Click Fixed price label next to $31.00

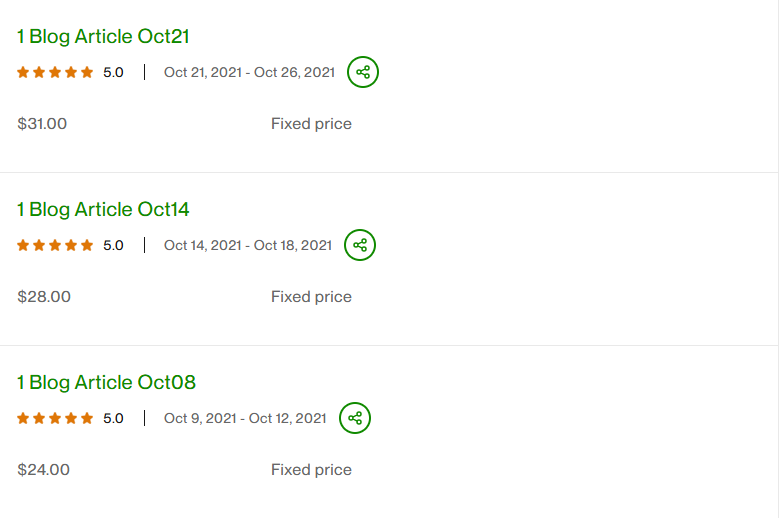click(x=311, y=124)
